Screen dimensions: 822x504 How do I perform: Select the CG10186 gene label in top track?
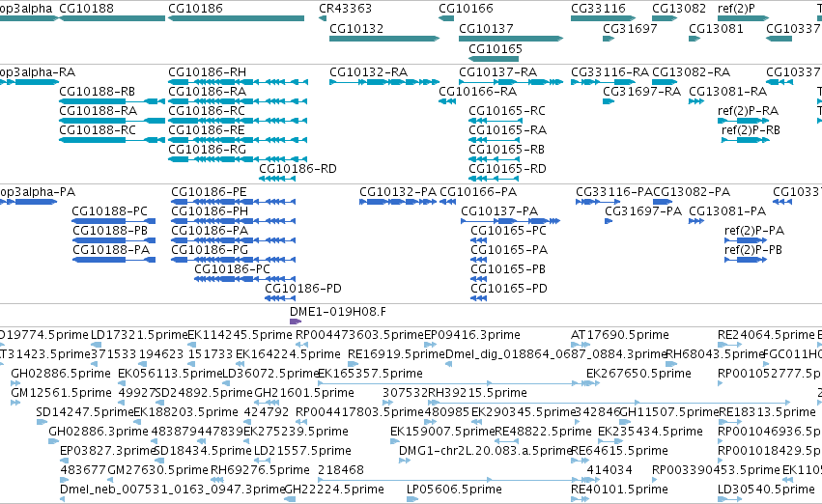(195, 9)
